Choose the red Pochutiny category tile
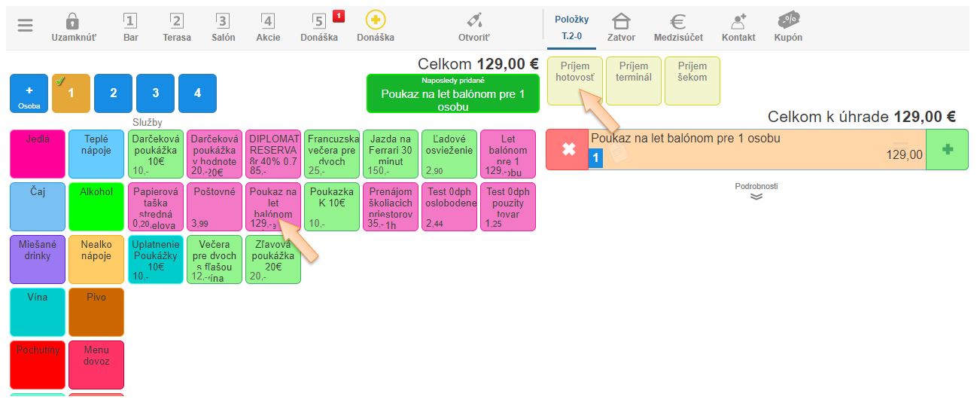This screenshot has width=980, height=400. point(37,365)
